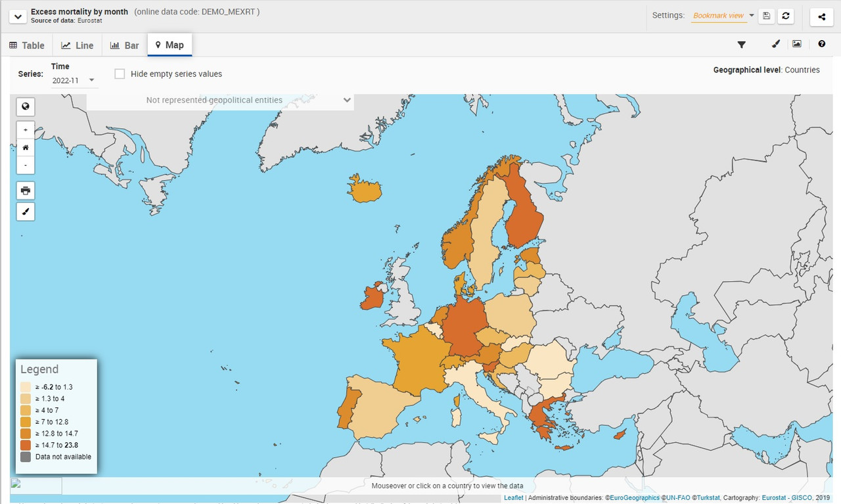Click the Legend title
This screenshot has width=841, height=504.
click(x=39, y=369)
